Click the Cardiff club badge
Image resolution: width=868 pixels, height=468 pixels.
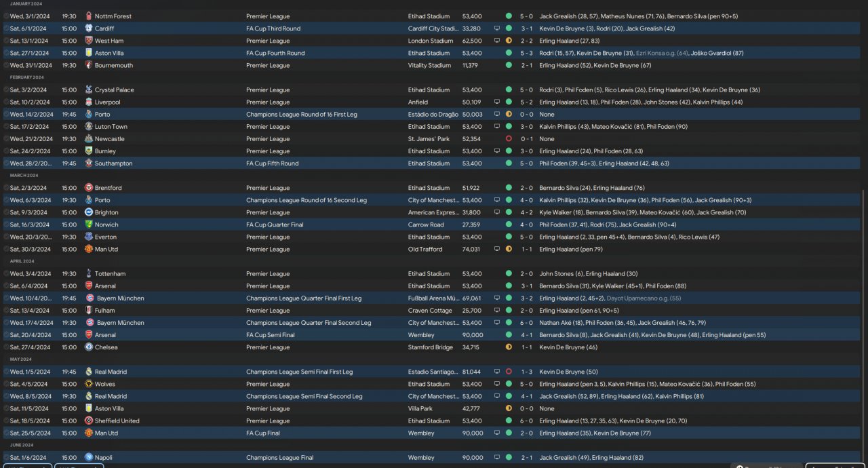click(89, 28)
